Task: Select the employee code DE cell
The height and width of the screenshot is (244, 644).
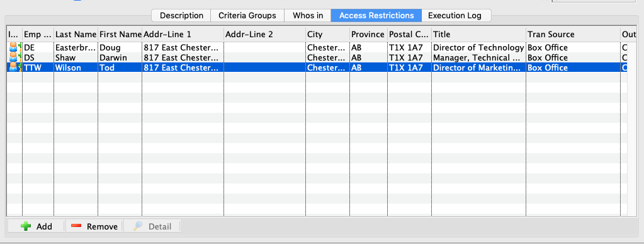Action: click(x=38, y=48)
